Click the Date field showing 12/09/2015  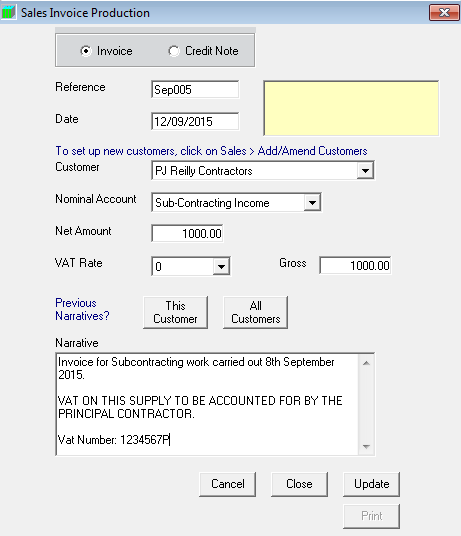tap(195, 121)
